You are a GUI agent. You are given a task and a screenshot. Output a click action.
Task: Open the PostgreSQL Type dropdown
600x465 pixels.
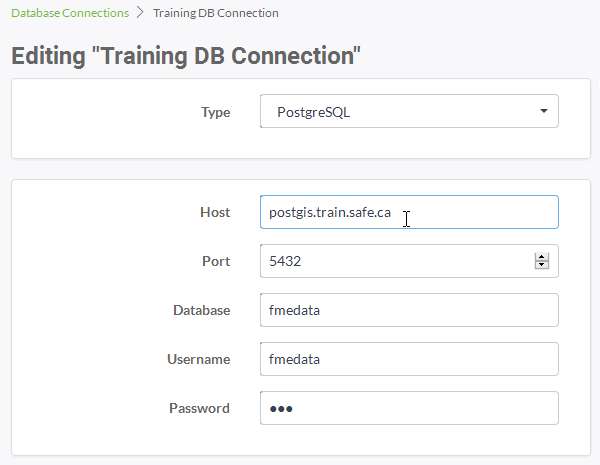pos(409,111)
